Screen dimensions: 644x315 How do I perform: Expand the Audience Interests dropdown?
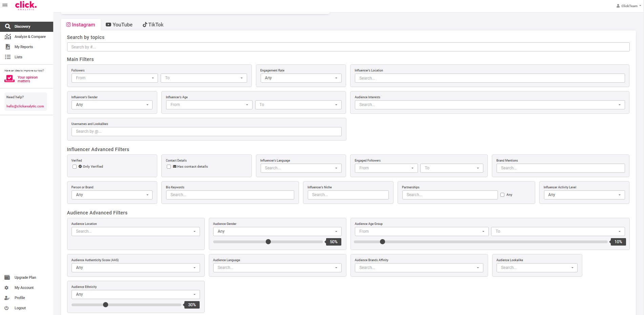[490, 105]
